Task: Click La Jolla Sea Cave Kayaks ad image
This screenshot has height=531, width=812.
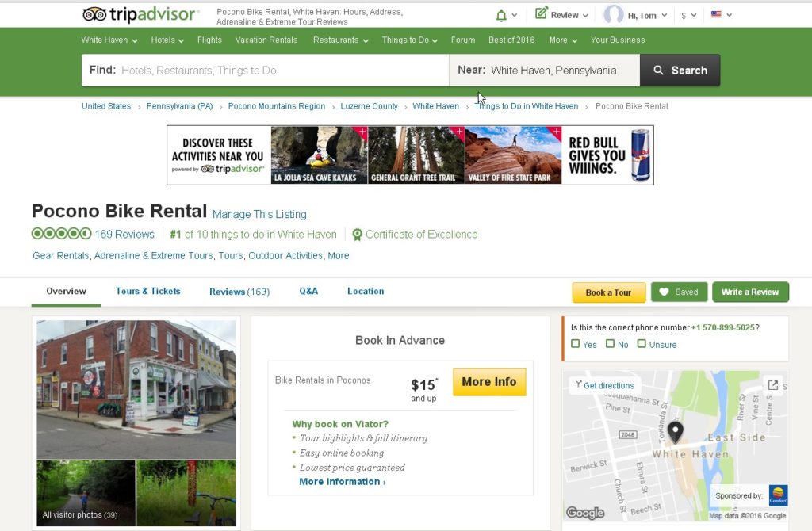Action: click(319, 155)
